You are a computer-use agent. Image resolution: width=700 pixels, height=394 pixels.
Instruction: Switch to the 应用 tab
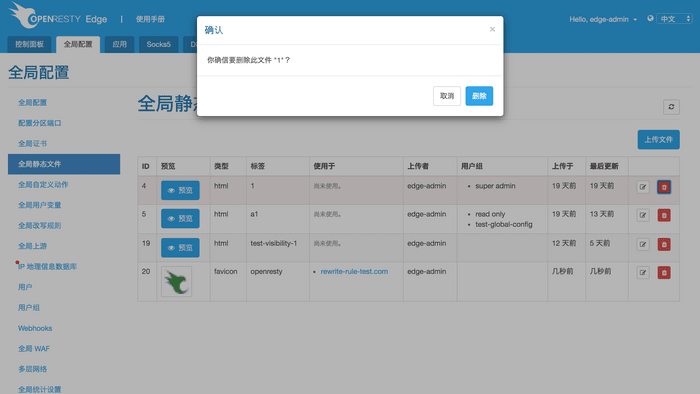point(119,44)
